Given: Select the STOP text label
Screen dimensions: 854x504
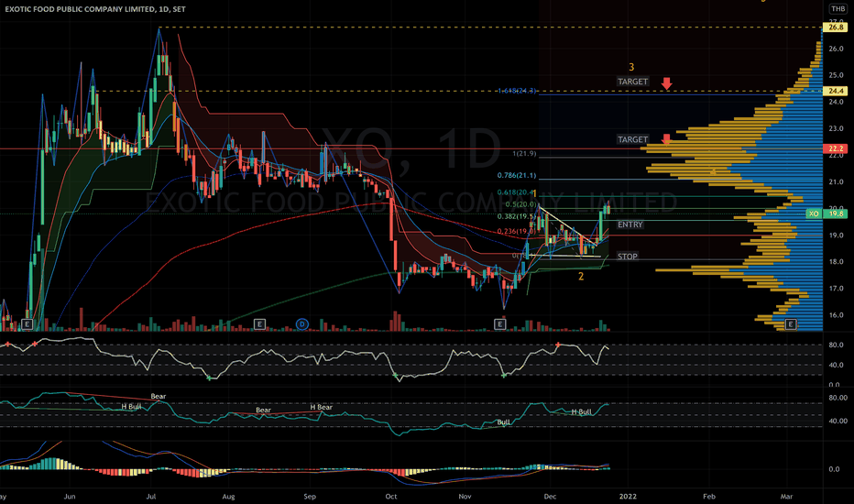Looking at the screenshot, I should click(x=627, y=256).
